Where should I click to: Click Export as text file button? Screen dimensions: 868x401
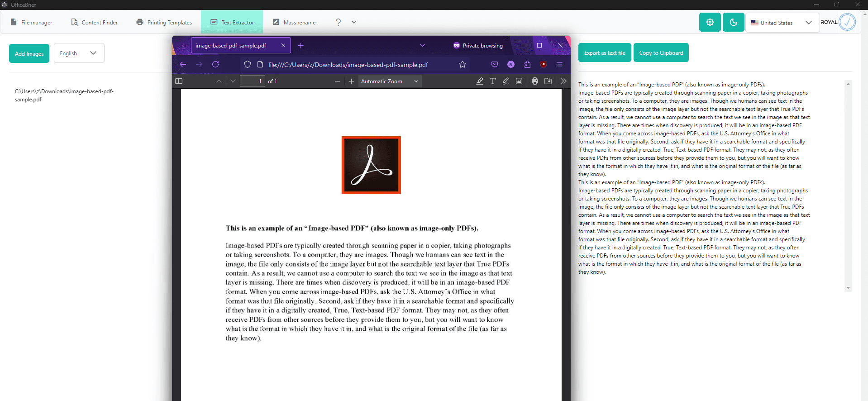point(605,53)
